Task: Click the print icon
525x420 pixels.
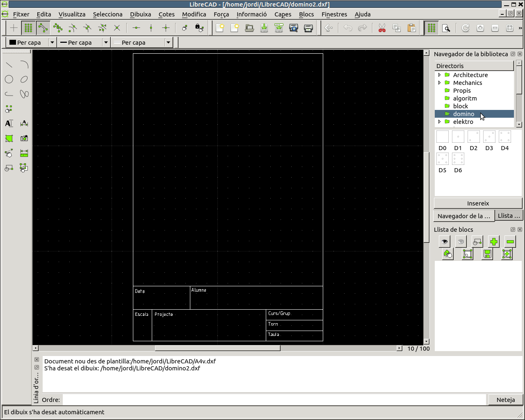Action: tap(308, 28)
